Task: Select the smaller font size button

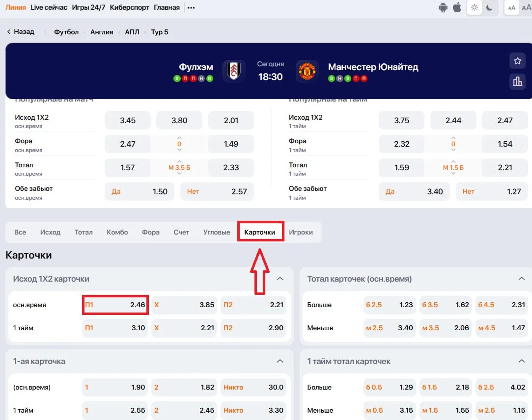Action: tap(512, 8)
